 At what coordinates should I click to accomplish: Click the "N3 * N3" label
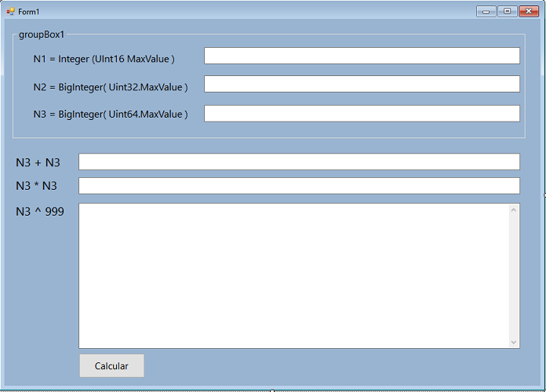click(x=36, y=186)
